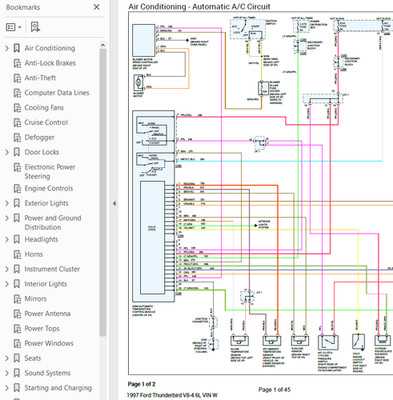The height and width of the screenshot is (400, 393).
Task: Open the Cooling Fans bookmark
Action: pyautogui.click(x=44, y=108)
